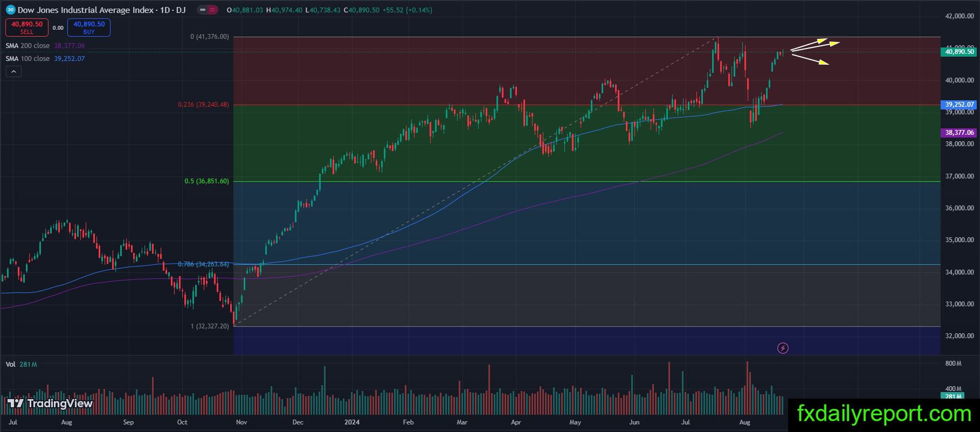This screenshot has height=432, width=980.
Task: Click the Oct label on the time axis
Action: click(182, 422)
